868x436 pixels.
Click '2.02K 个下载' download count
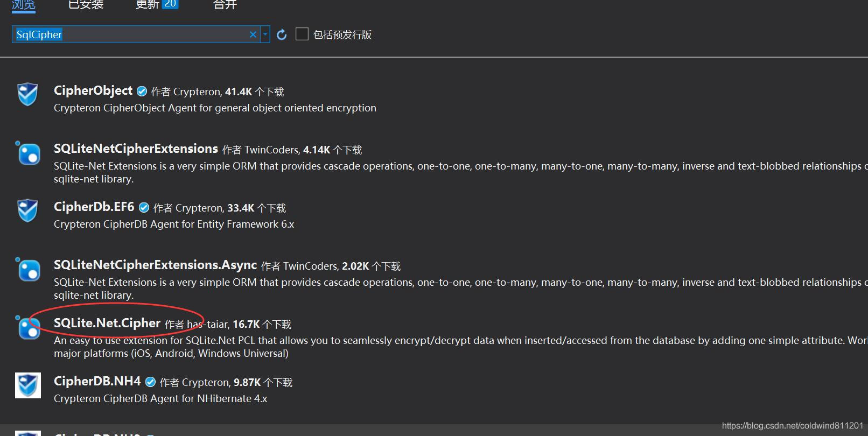coord(372,266)
